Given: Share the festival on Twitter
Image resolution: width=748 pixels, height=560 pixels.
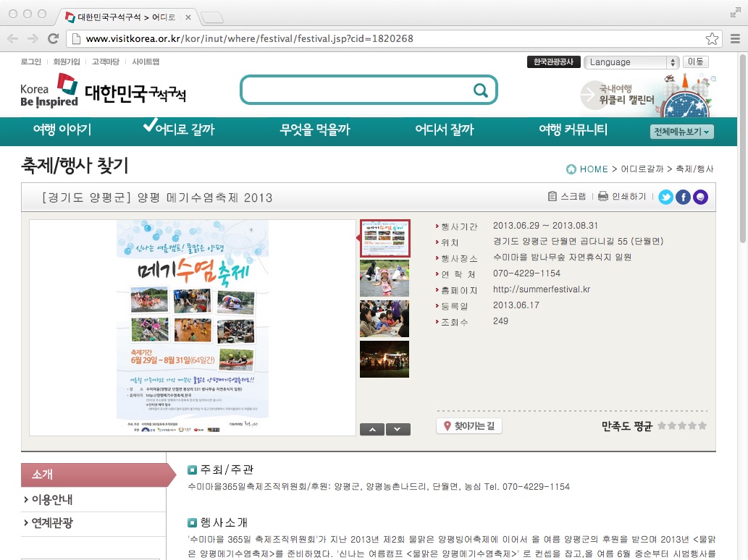Looking at the screenshot, I should pyautogui.click(x=665, y=197).
